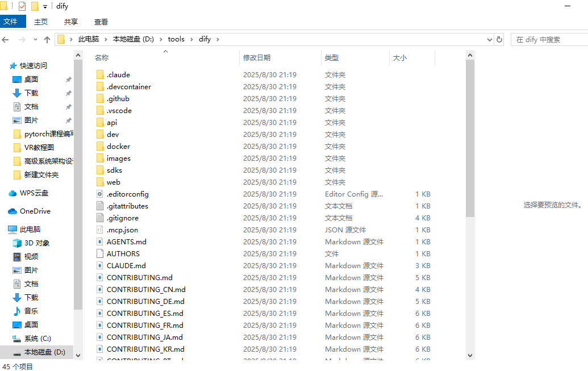Select the CLAUDE.md file

(126, 265)
